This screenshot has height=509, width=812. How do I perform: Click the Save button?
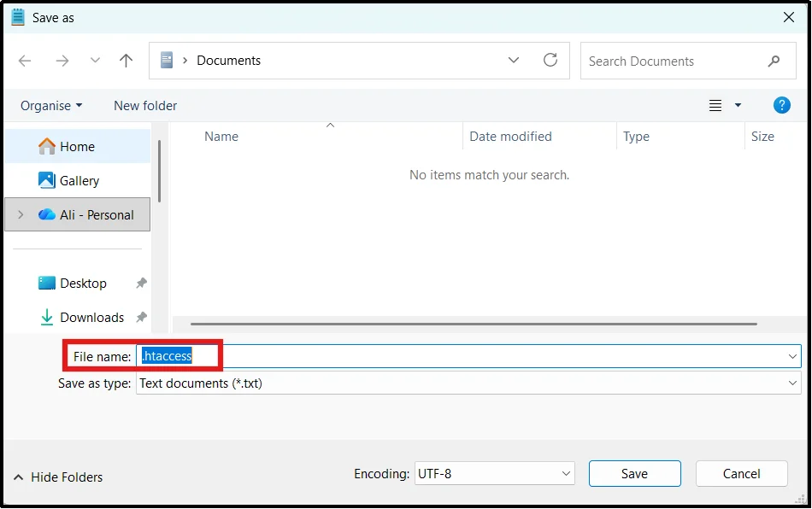pos(634,473)
